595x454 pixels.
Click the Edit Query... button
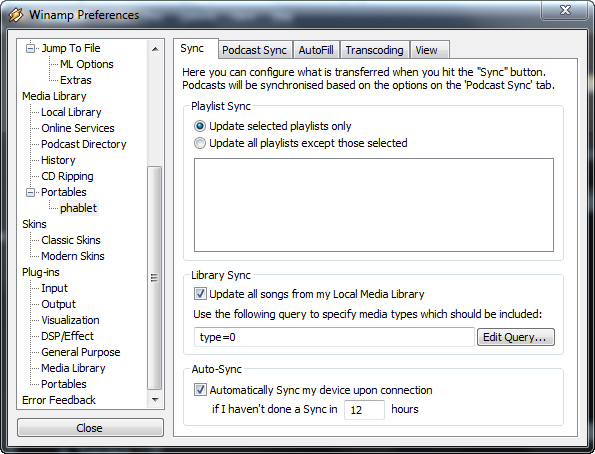click(516, 337)
